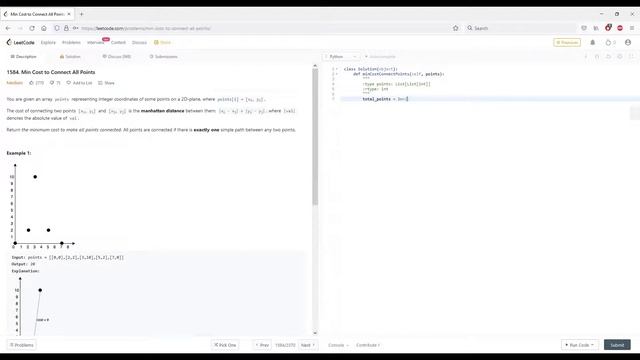Switch to the Submissions tab
The height and width of the screenshot is (360, 640).
[163, 57]
